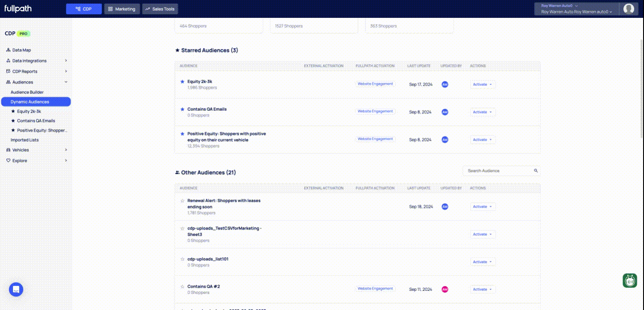Switch to the Marketing tab
The height and width of the screenshot is (310, 644).
[x=122, y=9]
